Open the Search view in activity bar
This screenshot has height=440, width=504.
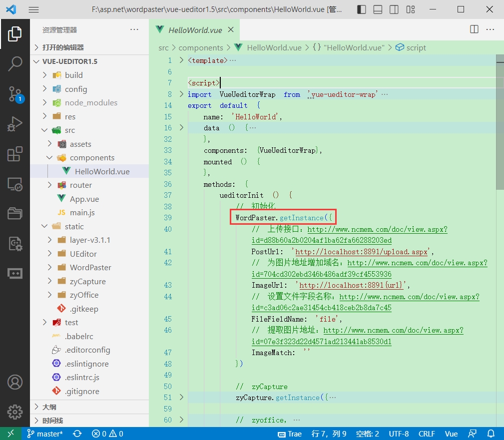click(x=15, y=63)
